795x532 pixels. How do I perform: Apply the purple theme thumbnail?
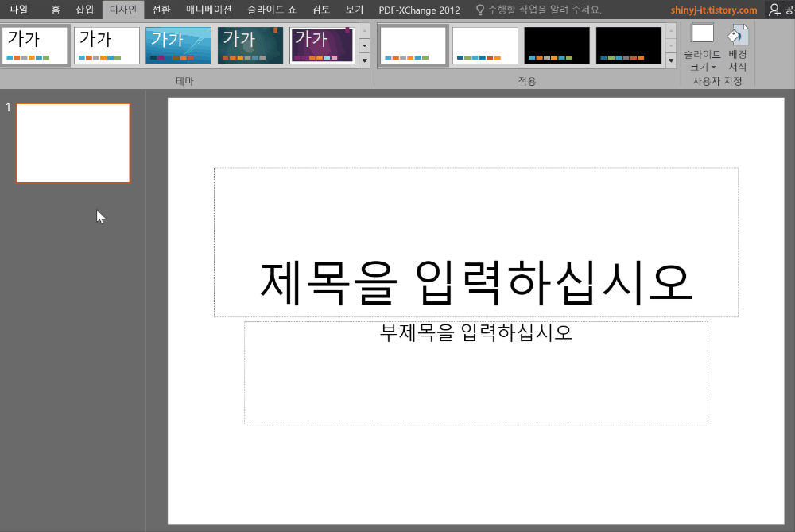[322, 45]
